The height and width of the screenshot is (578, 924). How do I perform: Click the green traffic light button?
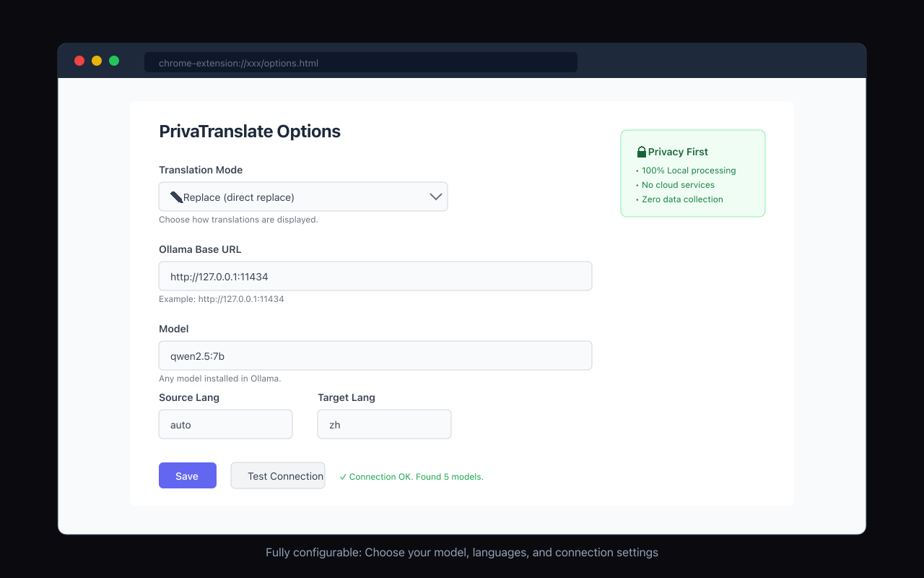tap(113, 61)
